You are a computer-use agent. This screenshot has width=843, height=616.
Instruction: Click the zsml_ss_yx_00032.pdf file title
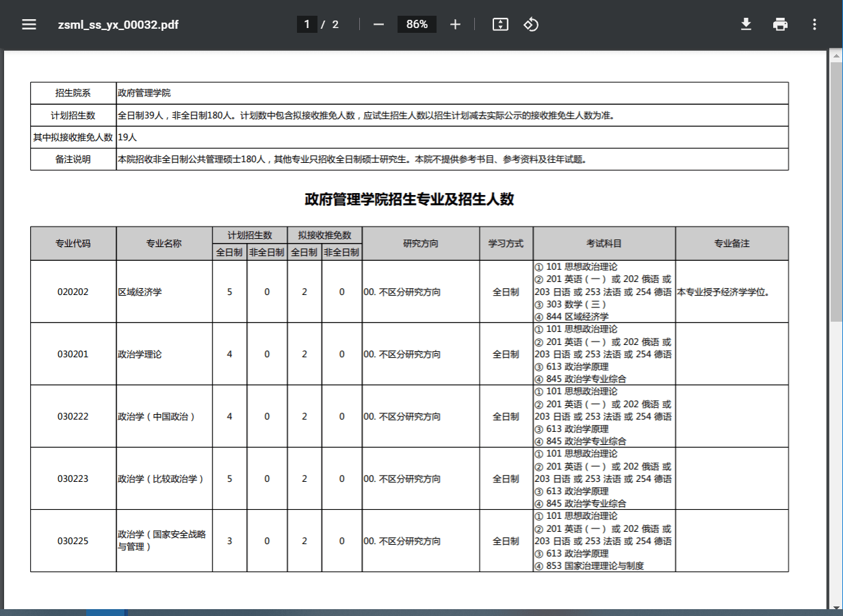tap(118, 25)
